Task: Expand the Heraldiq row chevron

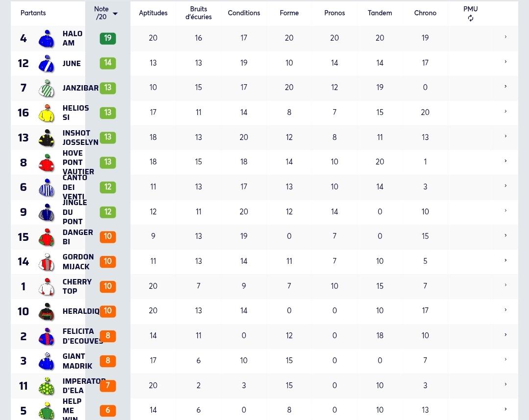Action: [x=505, y=310]
